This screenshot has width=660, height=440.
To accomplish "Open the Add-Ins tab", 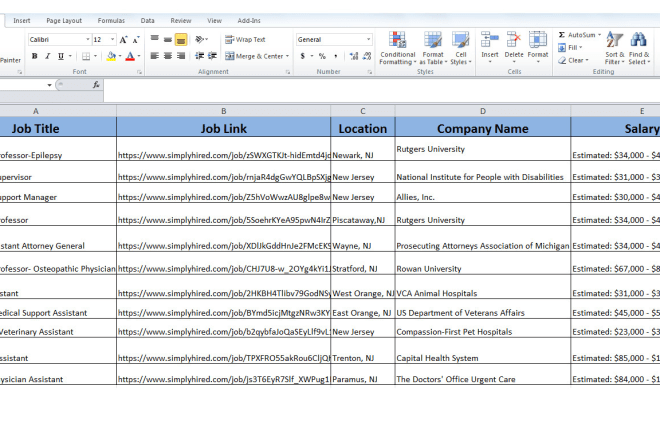I will pos(249,21).
